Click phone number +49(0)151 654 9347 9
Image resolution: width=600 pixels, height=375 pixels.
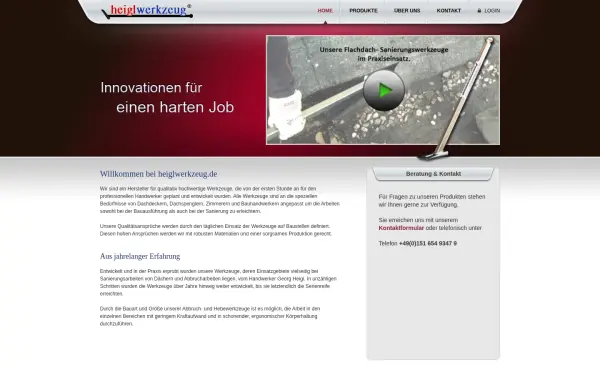pyautogui.click(x=427, y=243)
